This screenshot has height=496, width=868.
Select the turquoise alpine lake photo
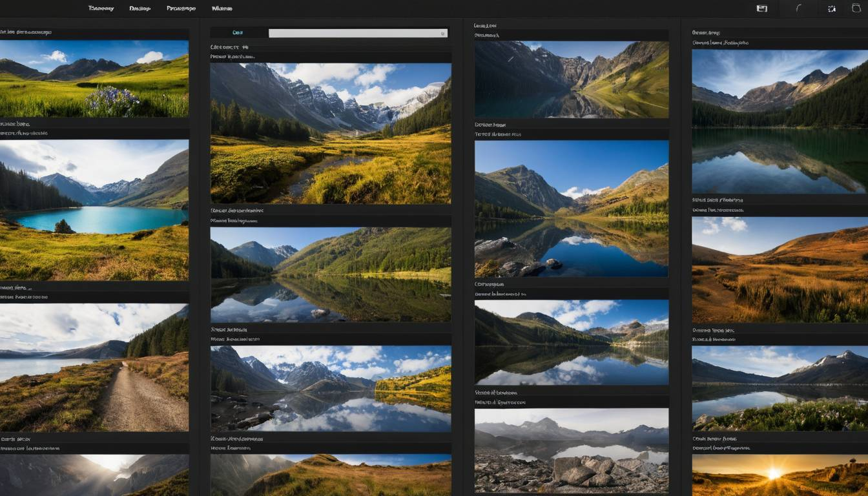94,210
